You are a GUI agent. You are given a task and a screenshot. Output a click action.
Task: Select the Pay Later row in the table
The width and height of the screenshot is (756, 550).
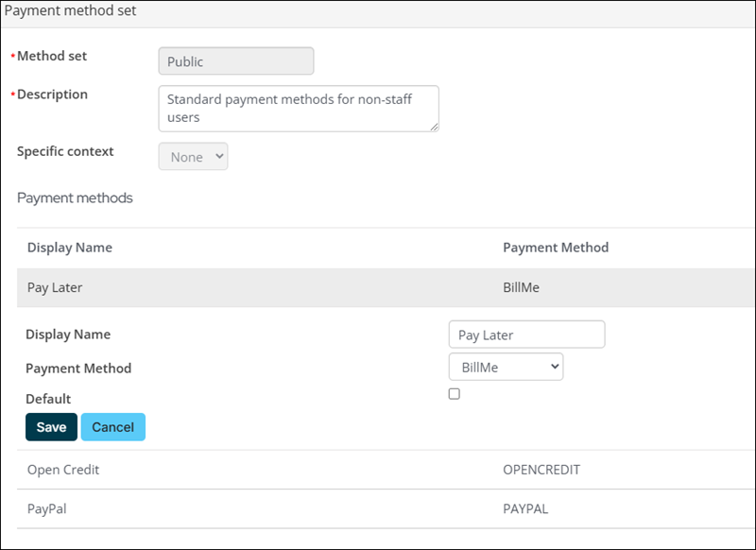(386, 287)
